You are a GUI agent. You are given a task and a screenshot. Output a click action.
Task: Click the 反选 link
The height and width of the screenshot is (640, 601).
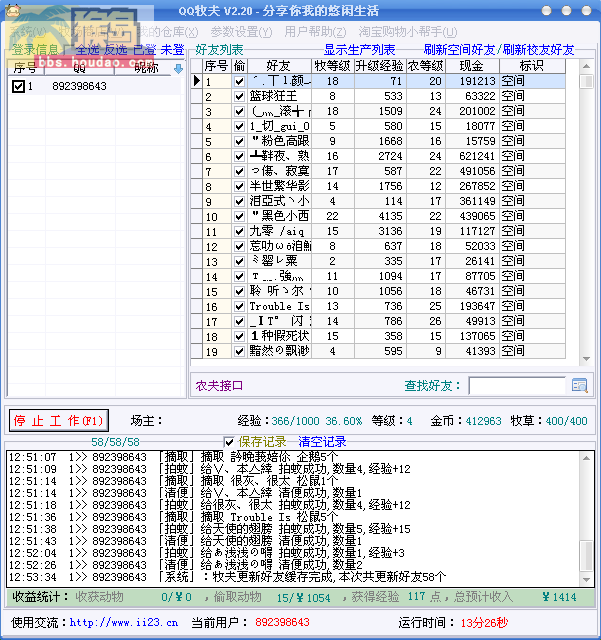(x=116, y=50)
